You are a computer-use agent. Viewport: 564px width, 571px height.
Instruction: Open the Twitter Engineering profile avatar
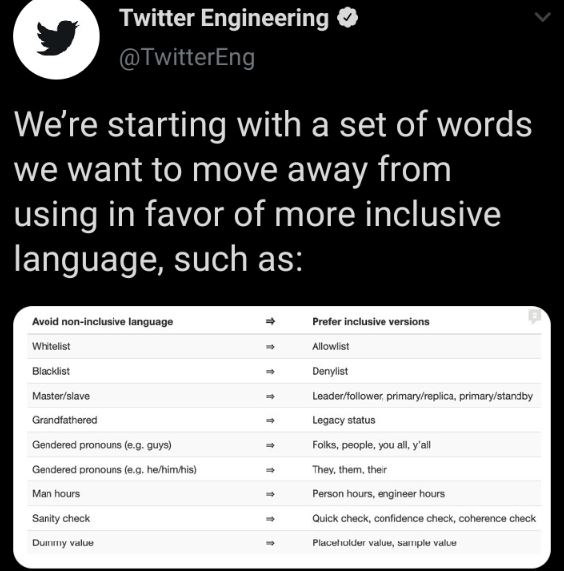[56, 36]
